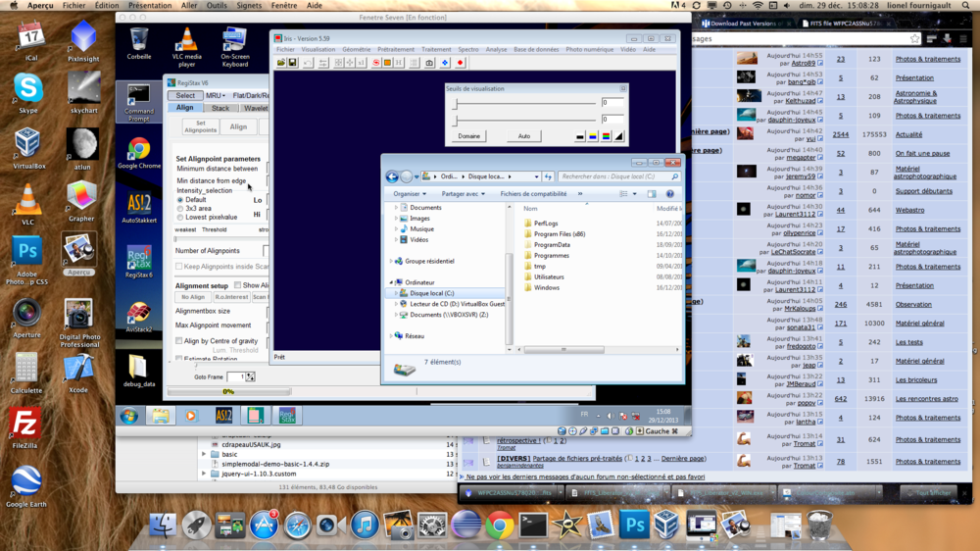Select the Lowest pixelvalue radio button
The image size is (980, 551).
pos(180,217)
